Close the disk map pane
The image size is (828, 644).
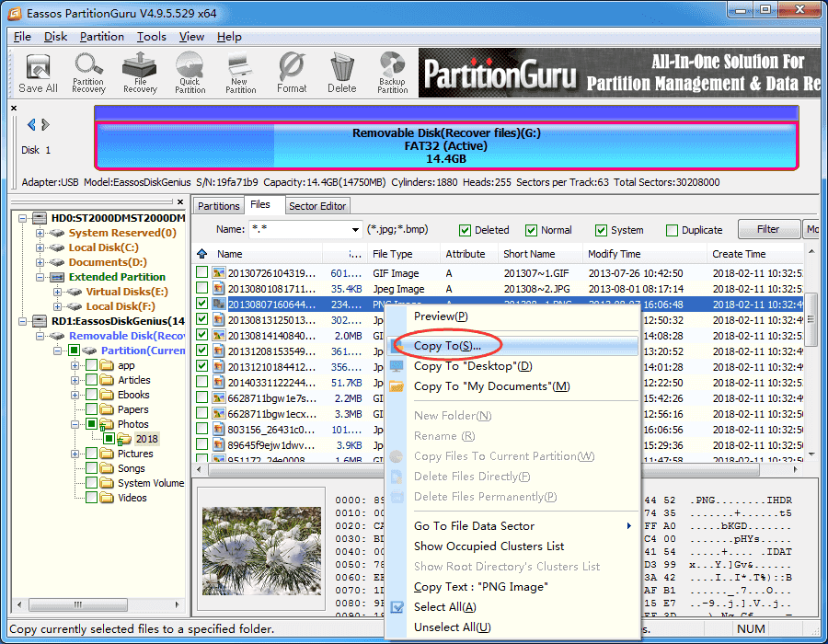[x=14, y=109]
